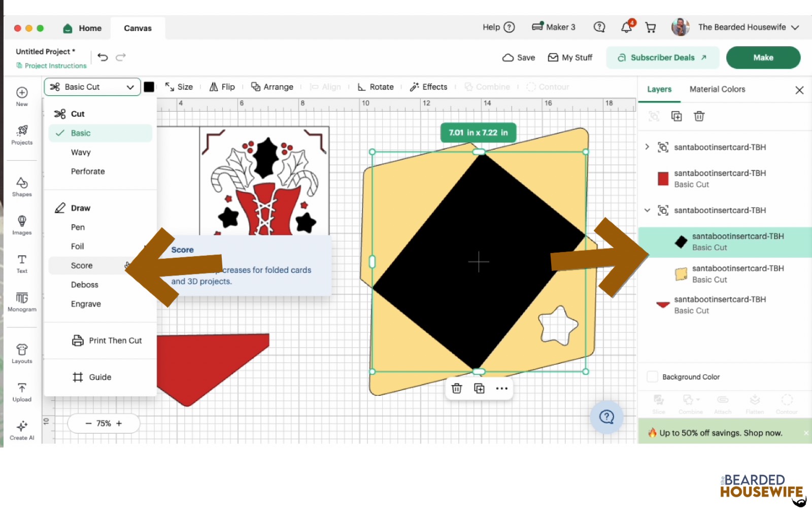Open the Monogram tool
The height and width of the screenshot is (516, 812).
(x=22, y=301)
